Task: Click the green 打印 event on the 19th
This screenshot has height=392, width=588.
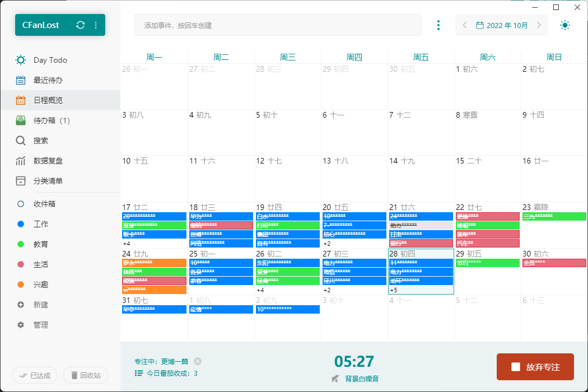Action: (288, 225)
